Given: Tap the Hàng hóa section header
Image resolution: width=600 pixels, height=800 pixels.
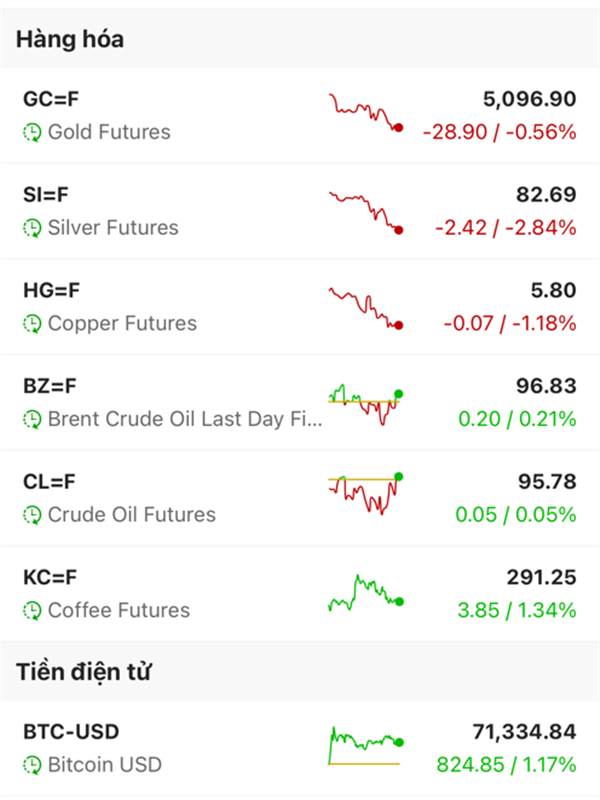Looking at the screenshot, I should (70, 39).
